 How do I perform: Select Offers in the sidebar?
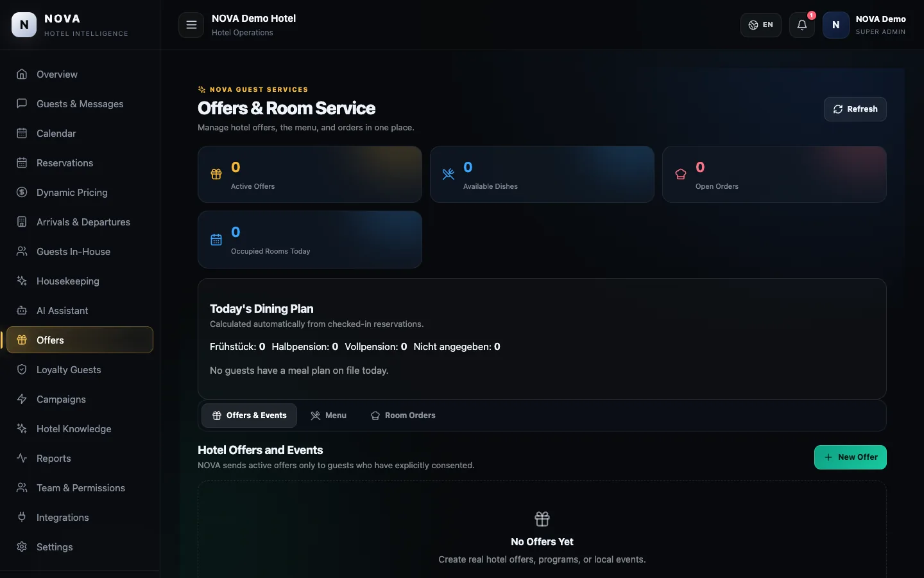pos(80,340)
